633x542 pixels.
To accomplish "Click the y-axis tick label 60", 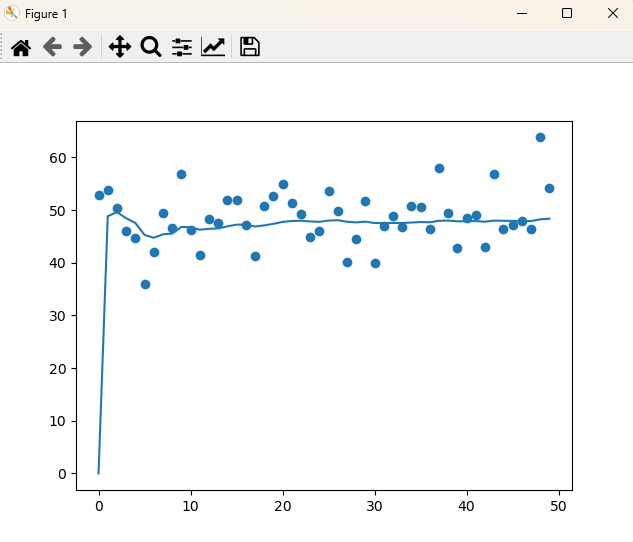I will click(x=58, y=158).
